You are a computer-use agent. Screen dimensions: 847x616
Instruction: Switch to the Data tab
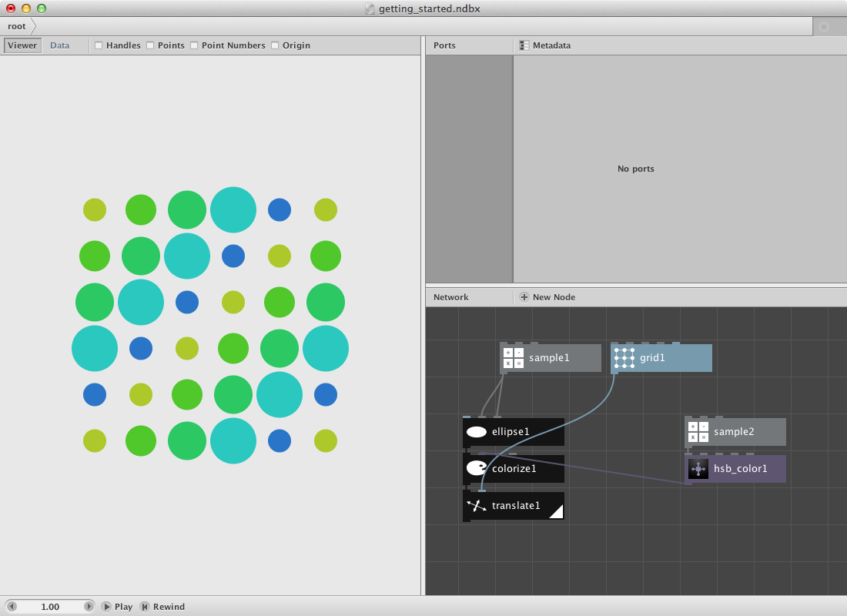click(59, 45)
